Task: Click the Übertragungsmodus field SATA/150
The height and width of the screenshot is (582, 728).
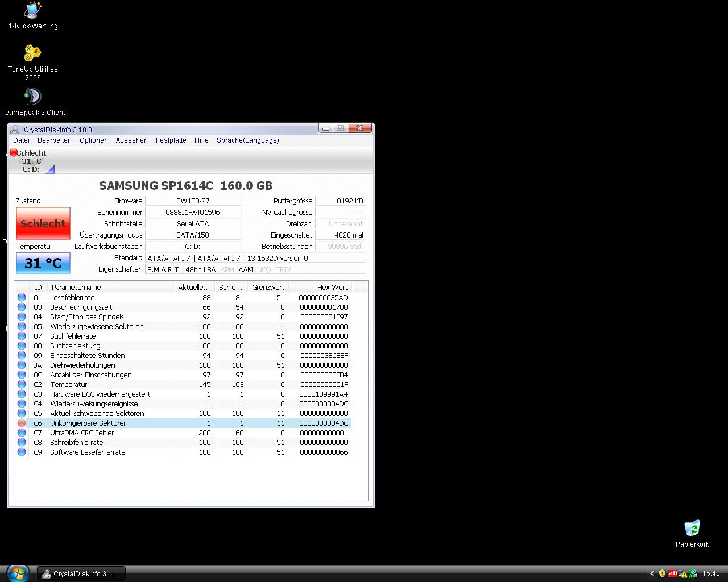Action: click(193, 235)
